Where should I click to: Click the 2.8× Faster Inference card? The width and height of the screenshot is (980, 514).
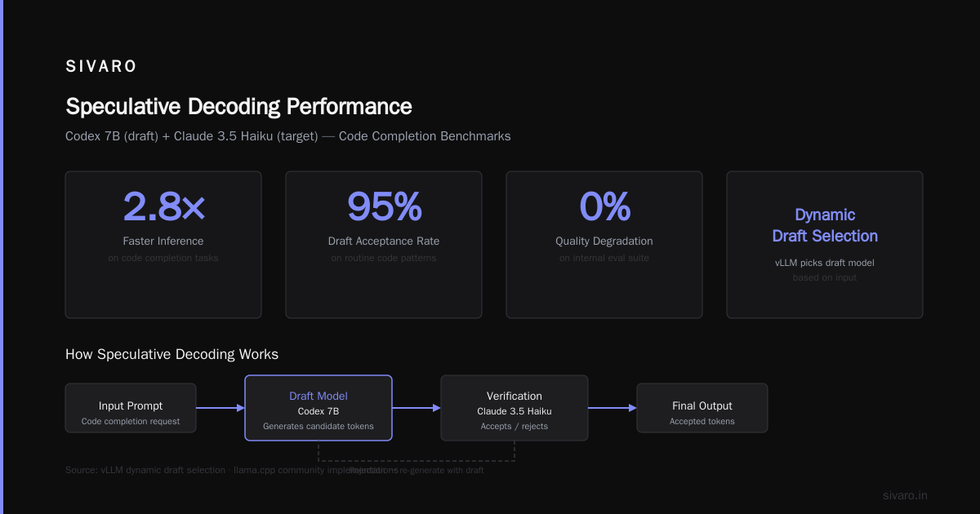(x=163, y=245)
